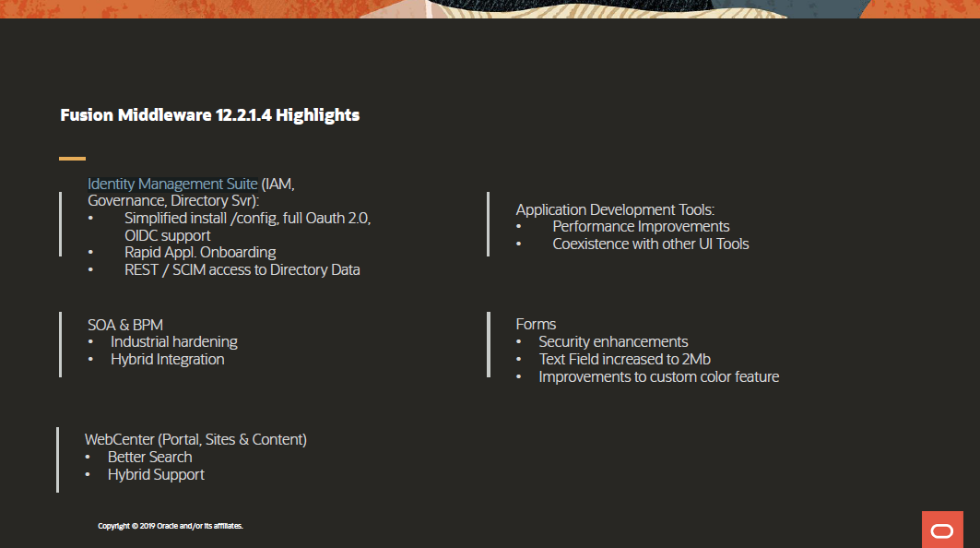This screenshot has width=980, height=548.
Task: Open the Identity Management Suite link
Action: [x=172, y=184]
